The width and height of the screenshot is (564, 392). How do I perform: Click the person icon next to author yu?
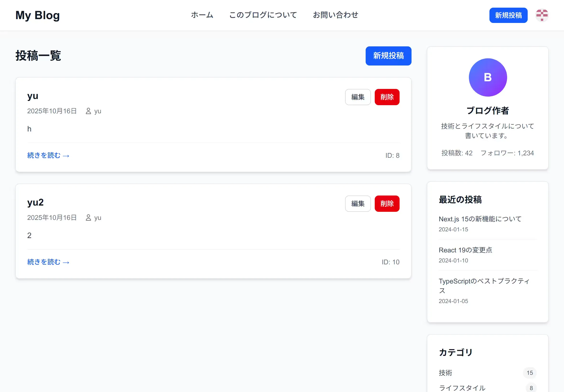(x=88, y=111)
